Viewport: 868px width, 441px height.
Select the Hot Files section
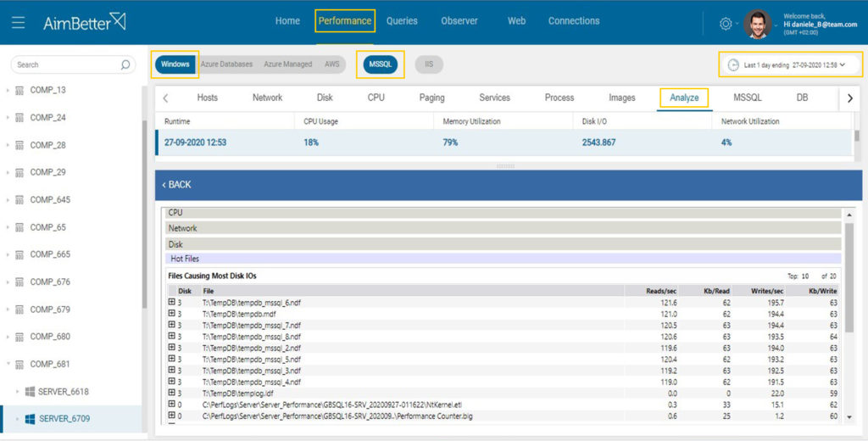click(503, 259)
